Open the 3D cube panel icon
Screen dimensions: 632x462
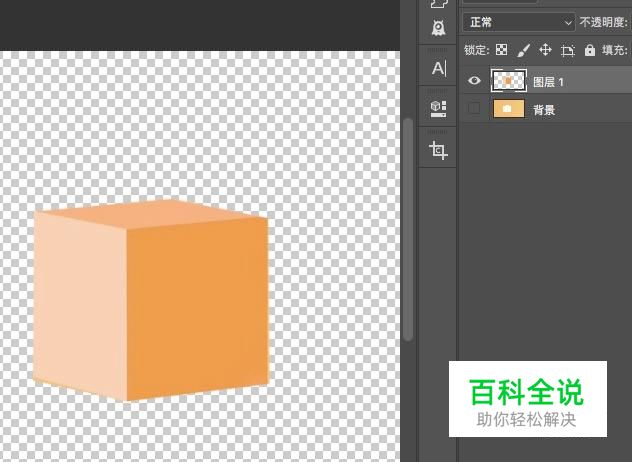(439, 109)
